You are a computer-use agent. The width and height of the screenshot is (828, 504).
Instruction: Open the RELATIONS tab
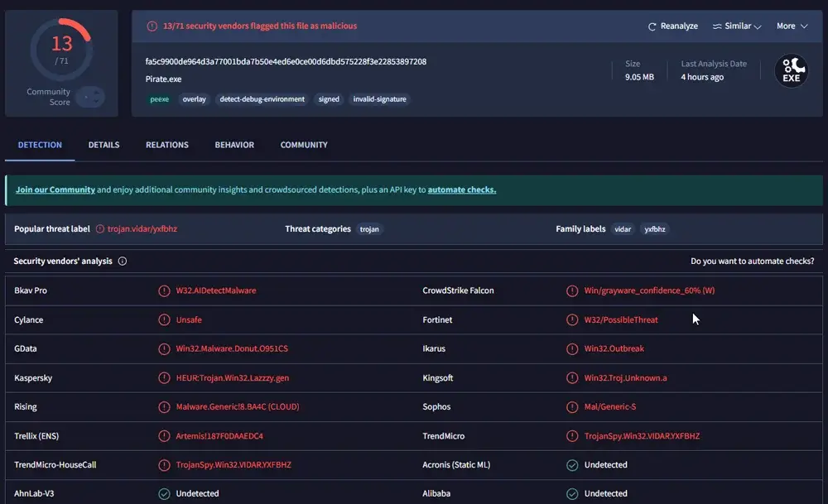[x=167, y=145]
